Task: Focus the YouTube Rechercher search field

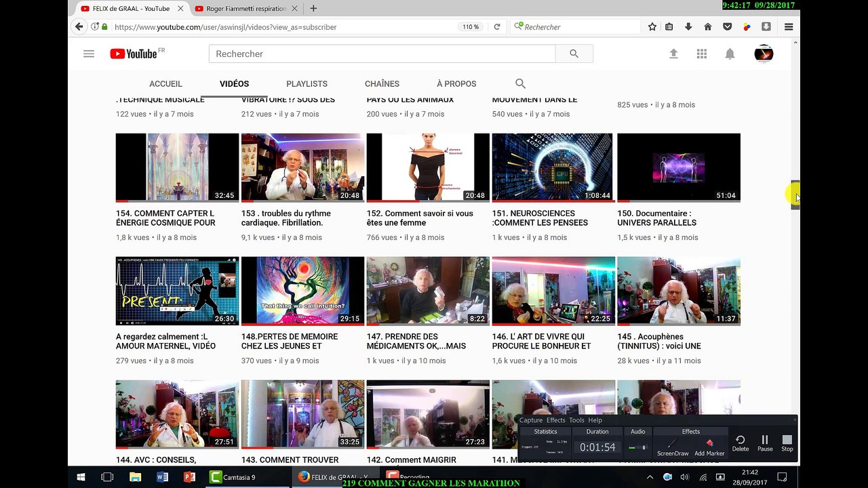Action: tap(382, 54)
